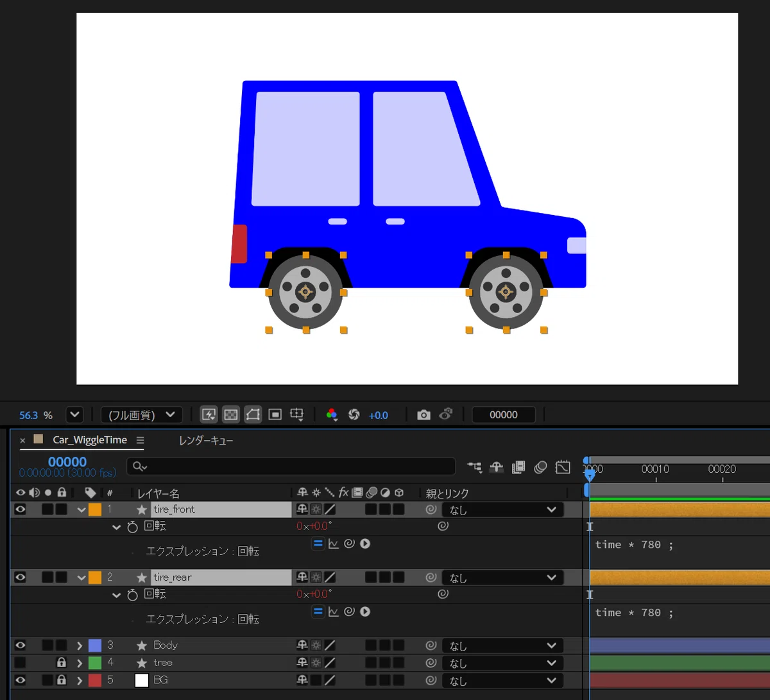Toggle the tire_rear expression enable equals button
This screenshot has width=770, height=700.
pos(318,611)
